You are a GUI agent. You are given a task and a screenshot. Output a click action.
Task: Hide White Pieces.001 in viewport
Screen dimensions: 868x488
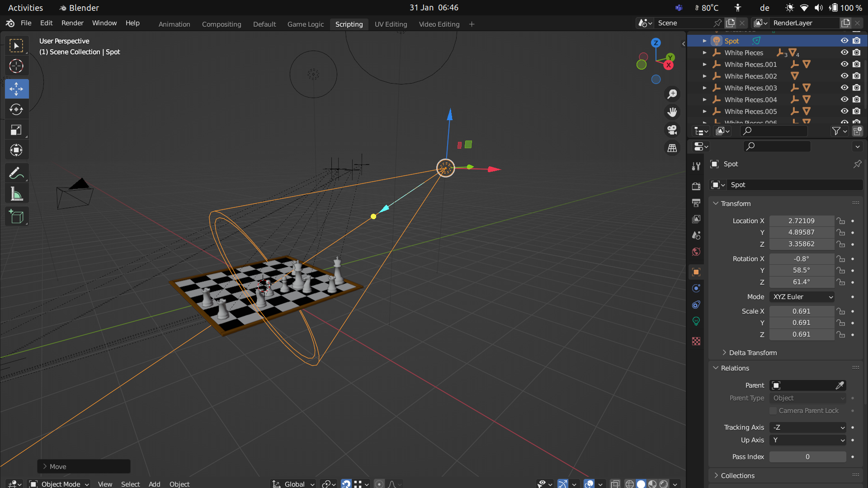click(844, 64)
